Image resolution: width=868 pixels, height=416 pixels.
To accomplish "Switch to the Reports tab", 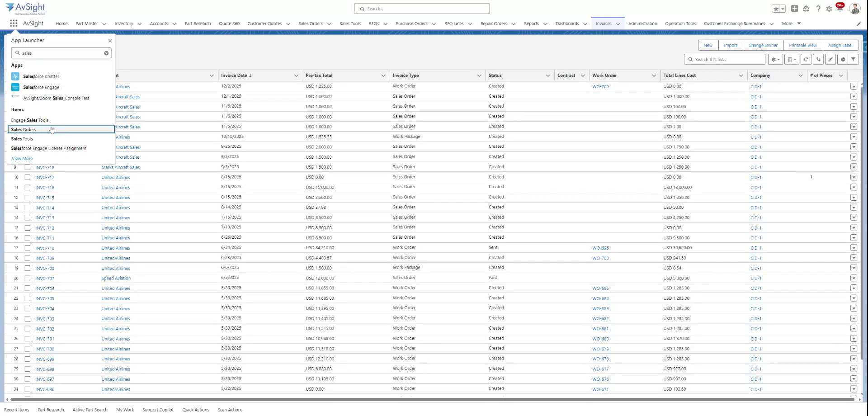I will click(532, 24).
